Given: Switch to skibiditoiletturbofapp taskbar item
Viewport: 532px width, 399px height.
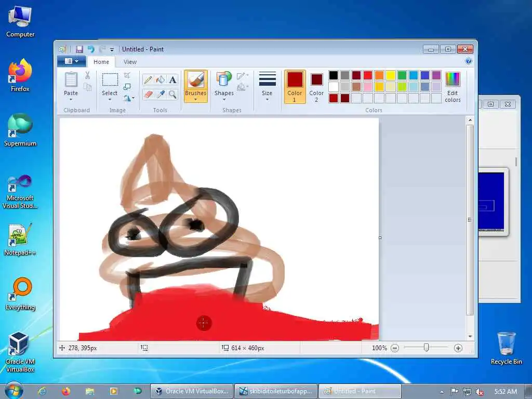Looking at the screenshot, I should pos(276,391).
